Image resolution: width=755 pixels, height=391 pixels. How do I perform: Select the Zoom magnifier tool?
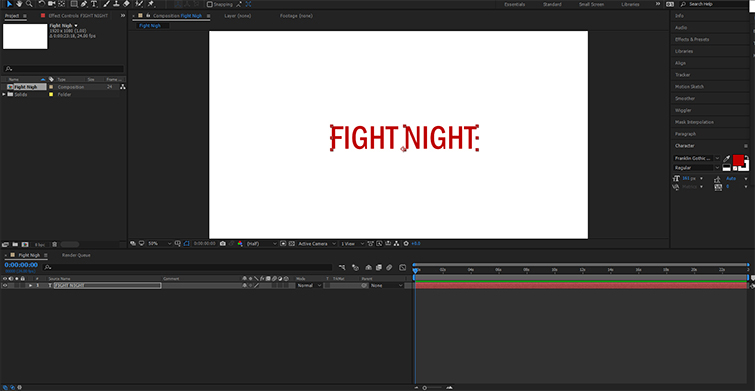click(x=29, y=4)
